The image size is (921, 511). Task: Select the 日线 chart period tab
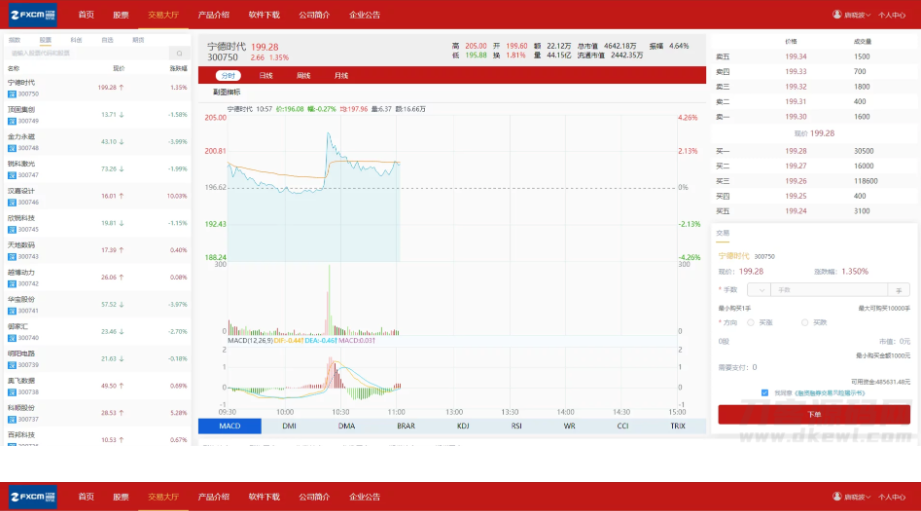pos(266,76)
